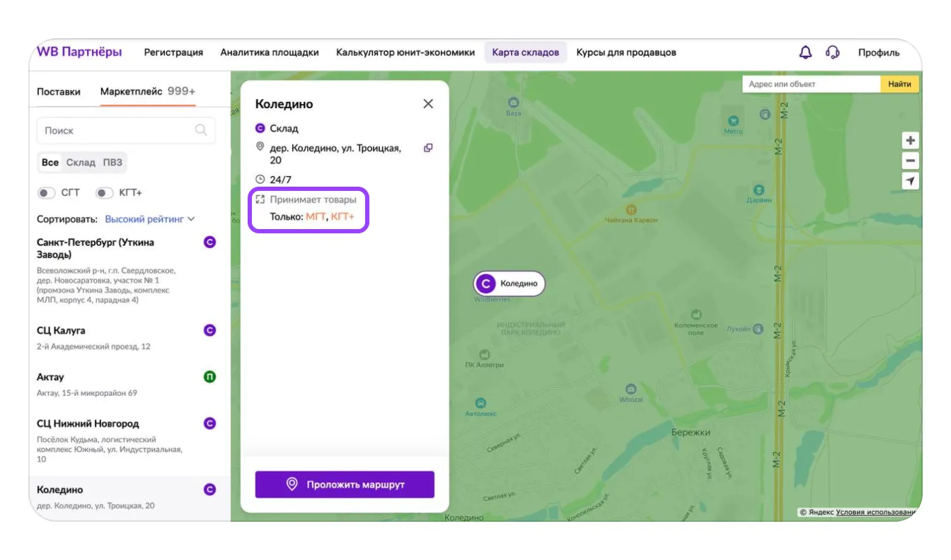Enable the СГТ toggle
Viewport: 951px width, 560px height.
tap(47, 193)
